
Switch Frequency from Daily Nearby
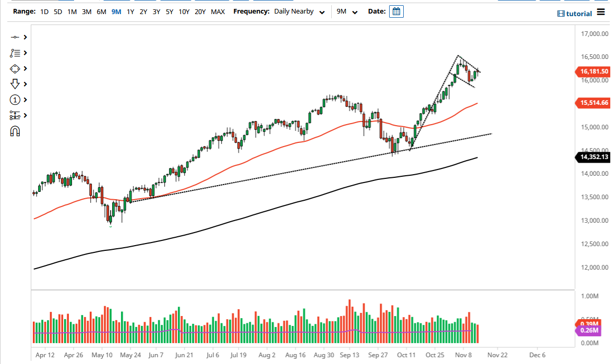coord(298,11)
